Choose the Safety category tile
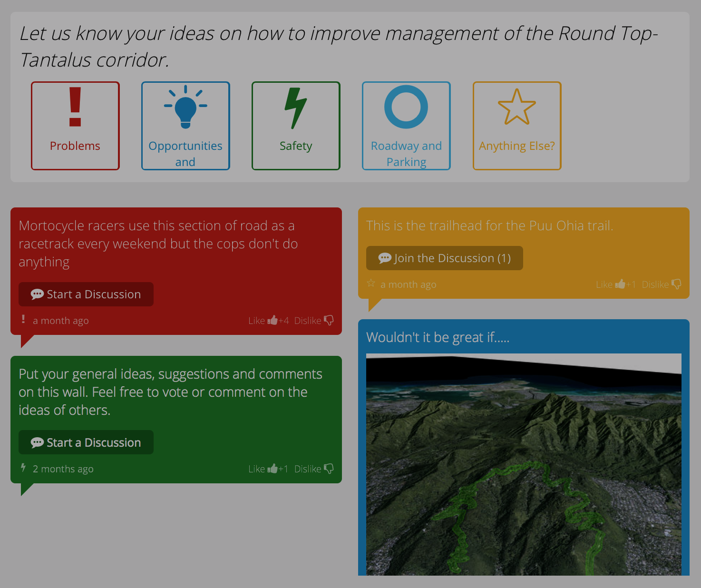The height and width of the screenshot is (588, 701). pos(296,126)
